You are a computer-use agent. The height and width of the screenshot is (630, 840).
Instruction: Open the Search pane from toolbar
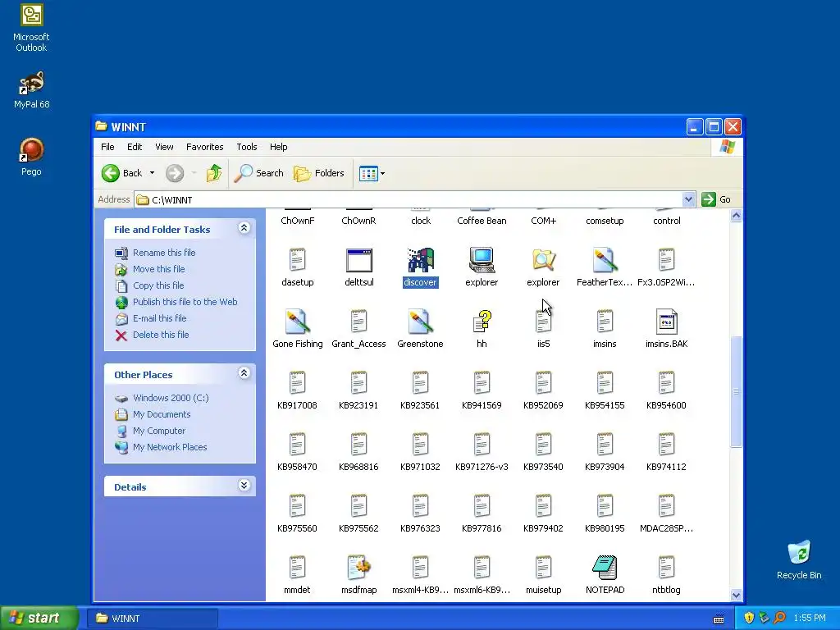point(259,173)
